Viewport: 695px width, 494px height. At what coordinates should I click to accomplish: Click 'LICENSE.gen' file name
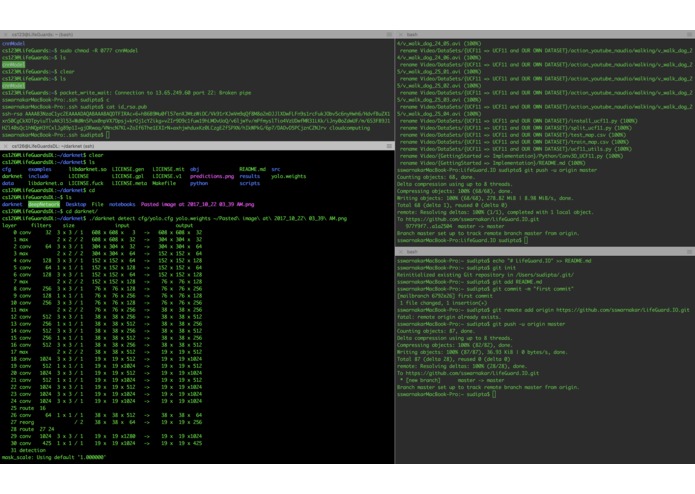(128, 169)
